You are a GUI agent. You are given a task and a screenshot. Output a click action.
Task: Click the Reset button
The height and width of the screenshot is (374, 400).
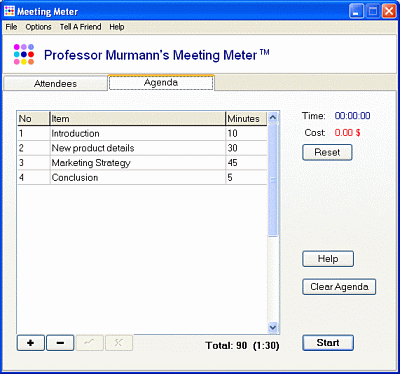coord(327,152)
